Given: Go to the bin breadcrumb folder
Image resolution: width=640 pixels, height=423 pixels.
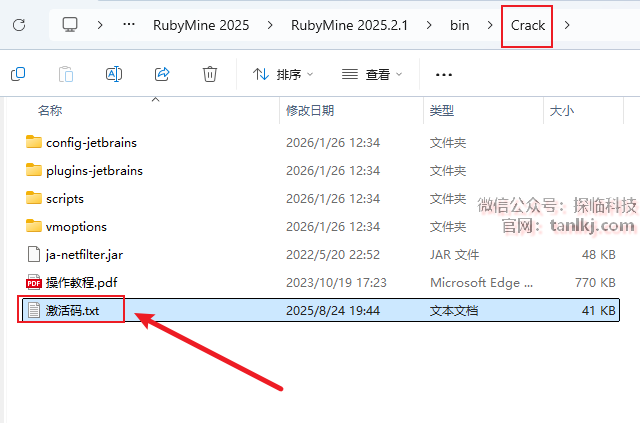Looking at the screenshot, I should pyautogui.click(x=460, y=25).
